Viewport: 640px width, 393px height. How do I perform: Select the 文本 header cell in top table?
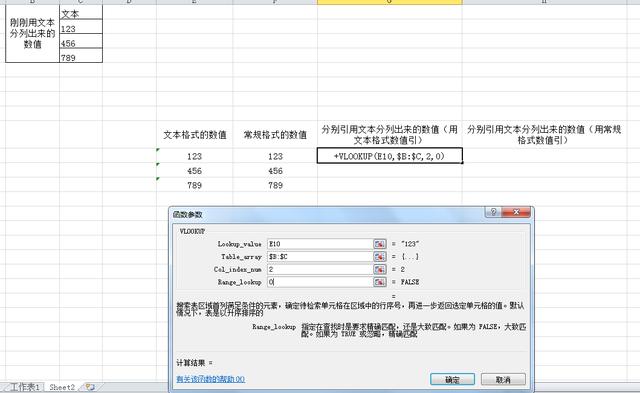point(81,13)
